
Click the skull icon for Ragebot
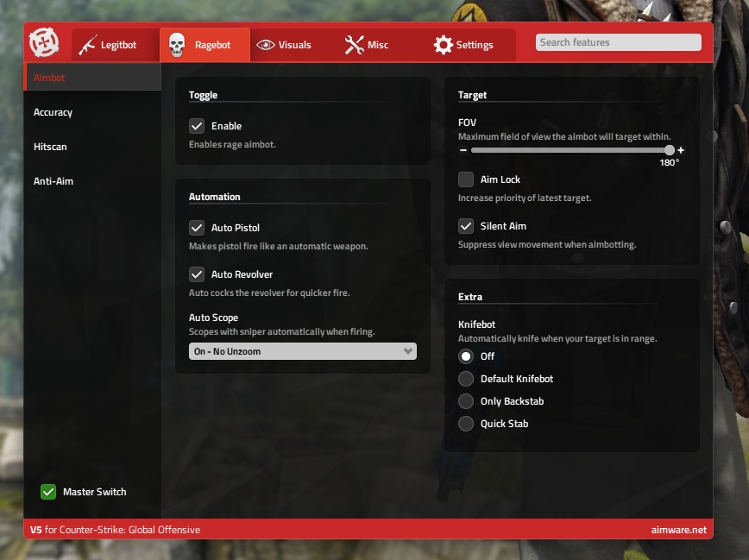pos(177,45)
